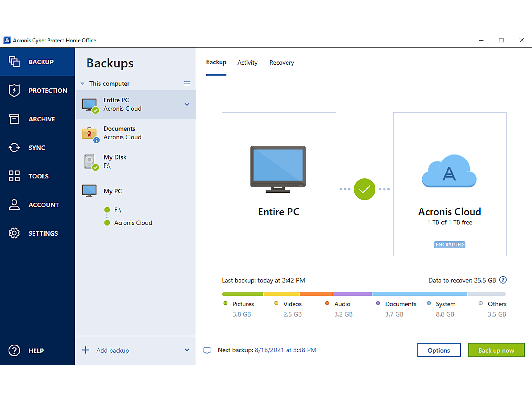This screenshot has height=399, width=532.
Task: Click the System segment of the data bar
Action: [420, 294]
